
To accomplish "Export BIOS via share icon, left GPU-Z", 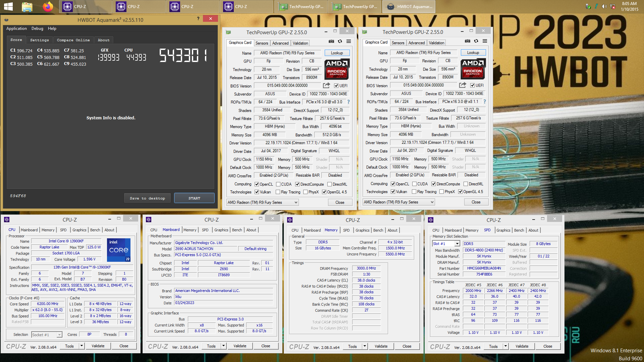I will 326,85.
